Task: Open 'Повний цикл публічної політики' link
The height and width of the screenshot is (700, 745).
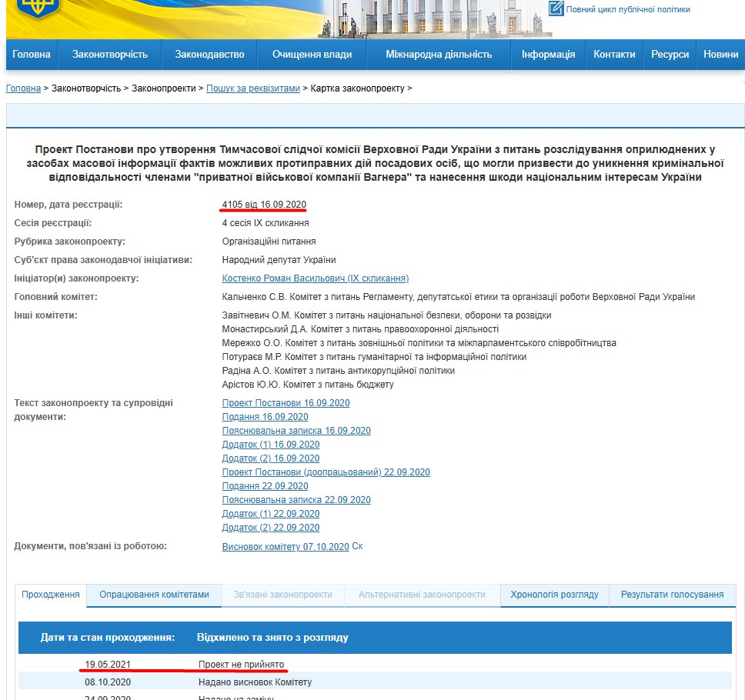Action: (x=628, y=9)
